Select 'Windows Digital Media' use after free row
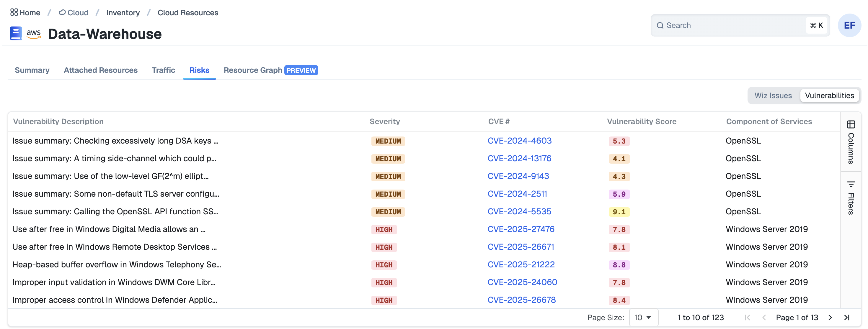The height and width of the screenshot is (329, 868). [x=109, y=229]
